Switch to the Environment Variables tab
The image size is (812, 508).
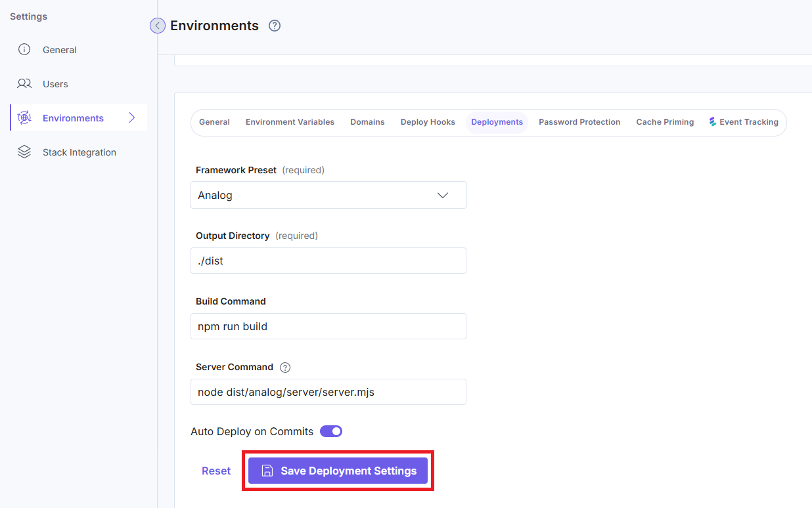click(290, 122)
